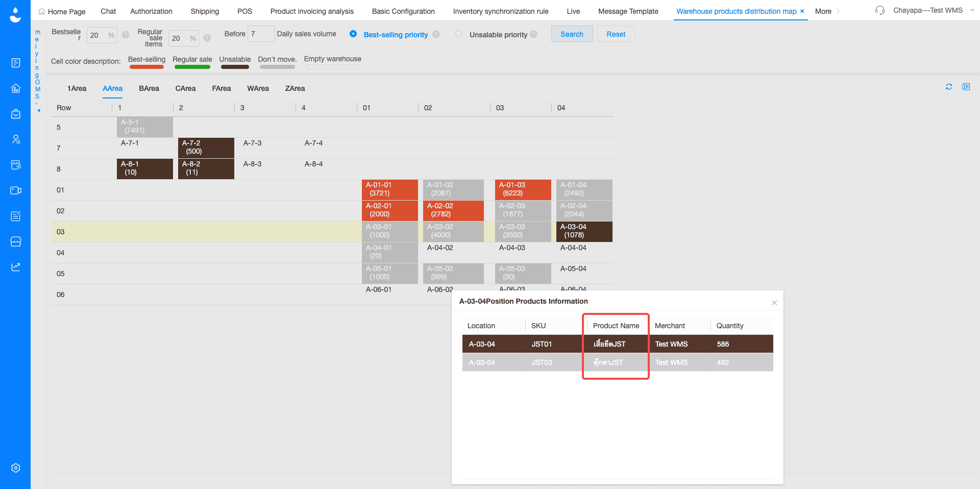Click help icon beside Unsalable priority

[534, 34]
